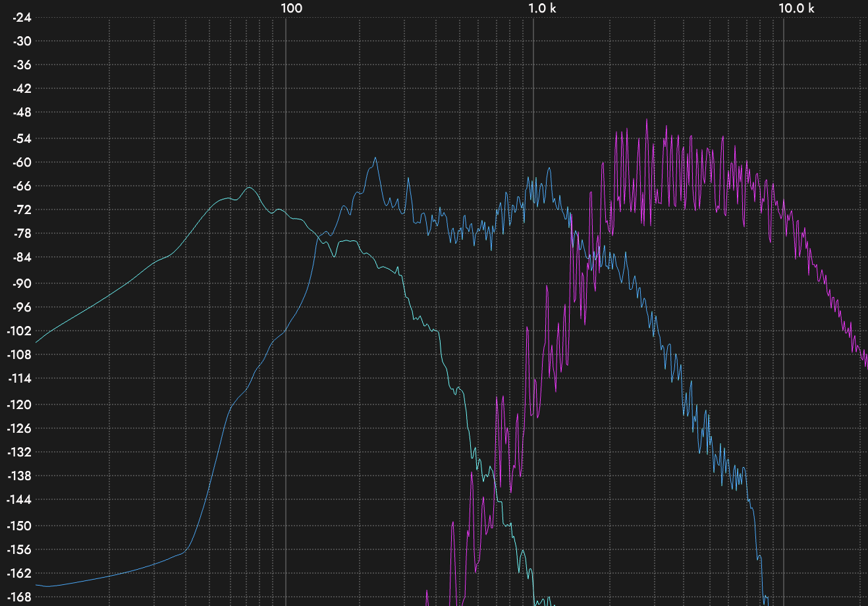Click the -168 dB level label
The width and height of the screenshot is (868, 606).
[20, 597]
